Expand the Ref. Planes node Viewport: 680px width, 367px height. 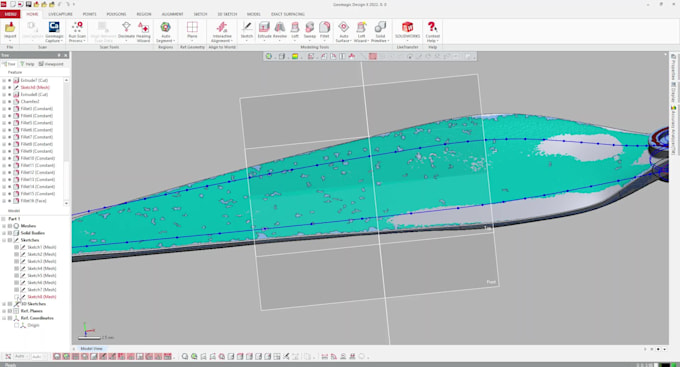click(4, 311)
